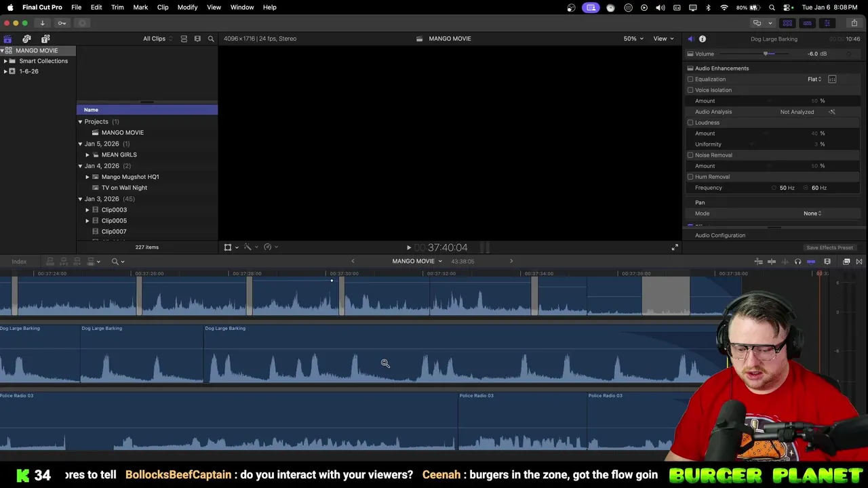
Task: Open the MANGO MOVIE timeline history dropdown
Action: click(417, 262)
